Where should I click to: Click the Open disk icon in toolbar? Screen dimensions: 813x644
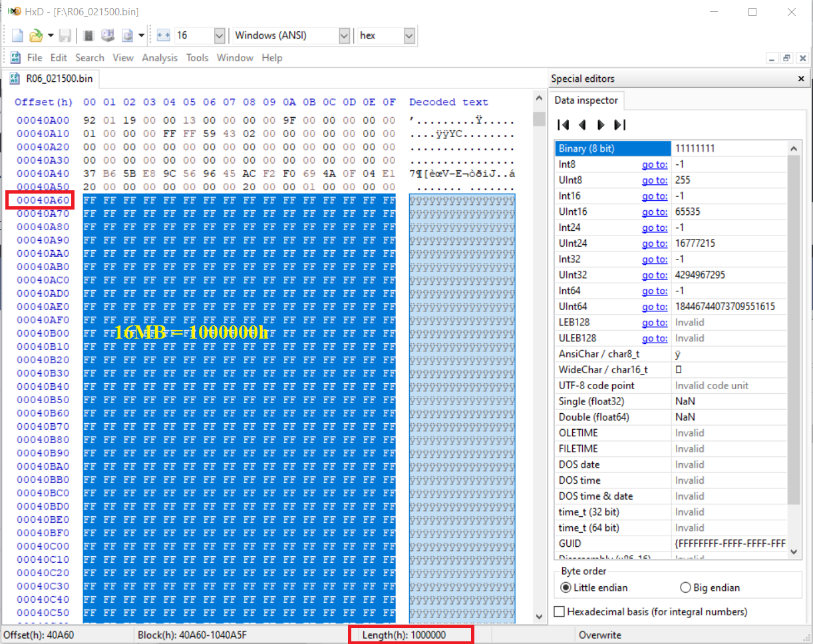[107, 35]
